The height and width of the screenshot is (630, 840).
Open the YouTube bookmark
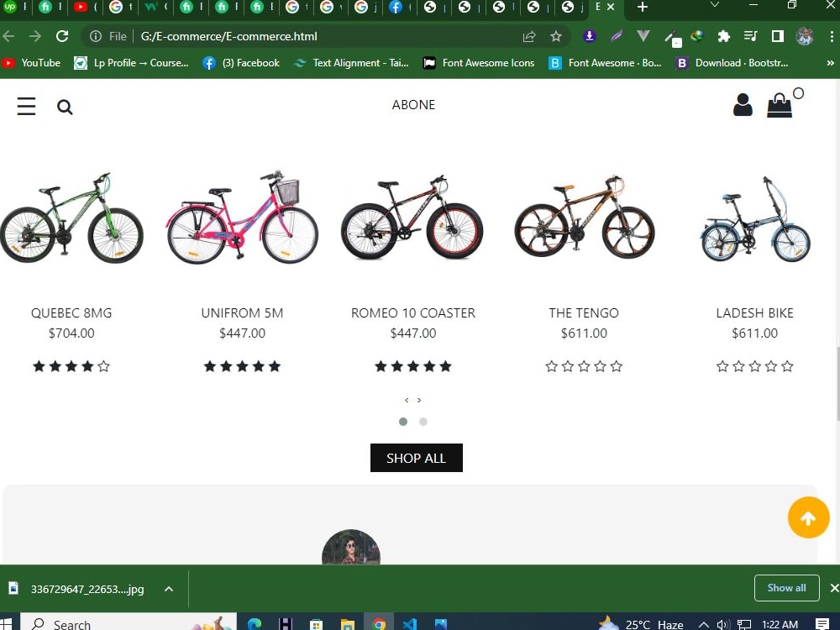(x=31, y=63)
